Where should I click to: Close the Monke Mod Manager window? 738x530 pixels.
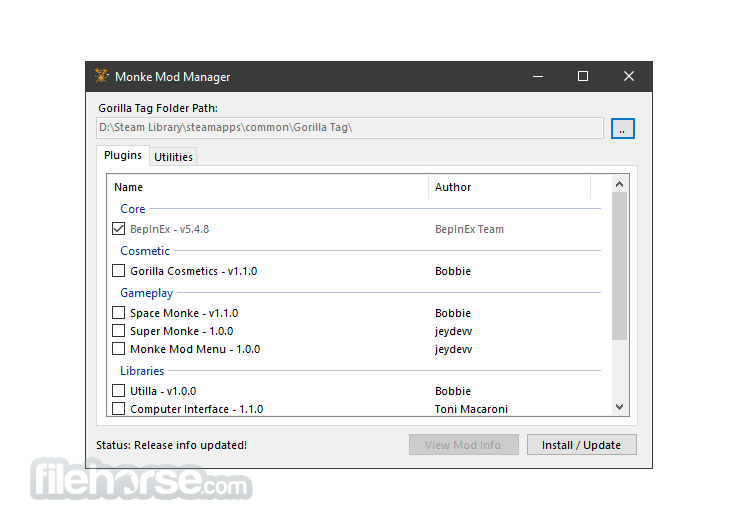pos(628,76)
